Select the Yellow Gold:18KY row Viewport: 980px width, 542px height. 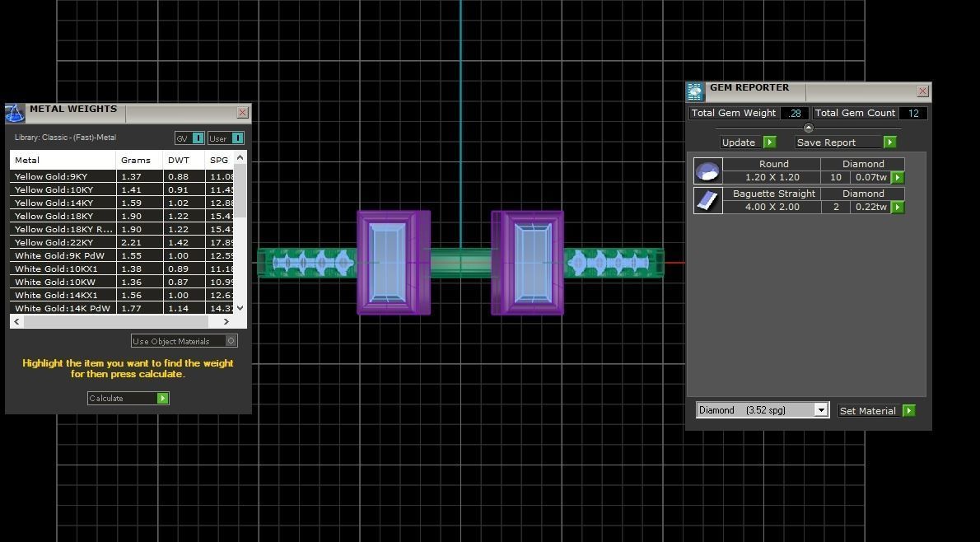[122, 217]
